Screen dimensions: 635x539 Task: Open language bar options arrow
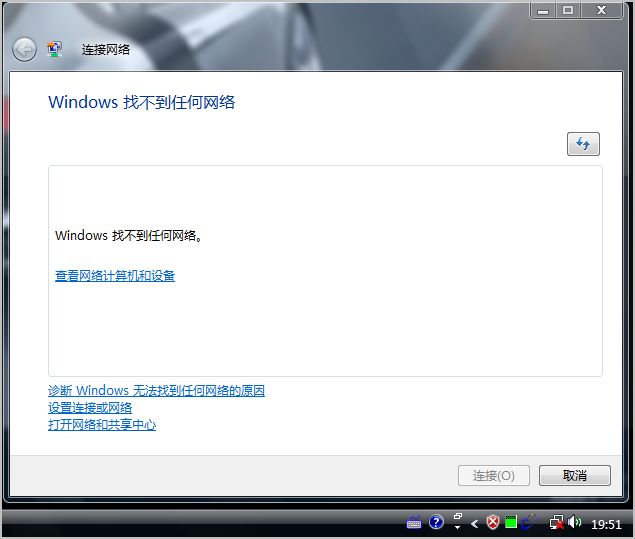click(x=458, y=527)
